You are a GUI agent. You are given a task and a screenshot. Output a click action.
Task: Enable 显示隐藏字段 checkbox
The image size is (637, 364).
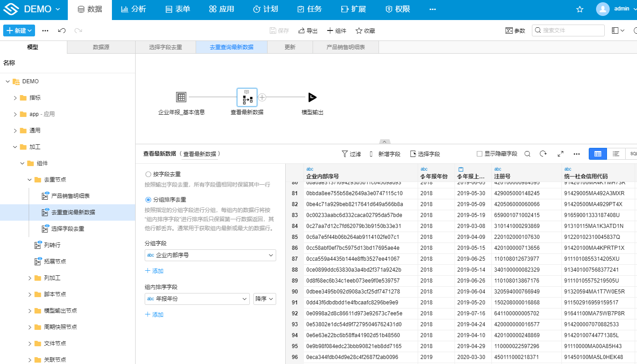point(479,154)
